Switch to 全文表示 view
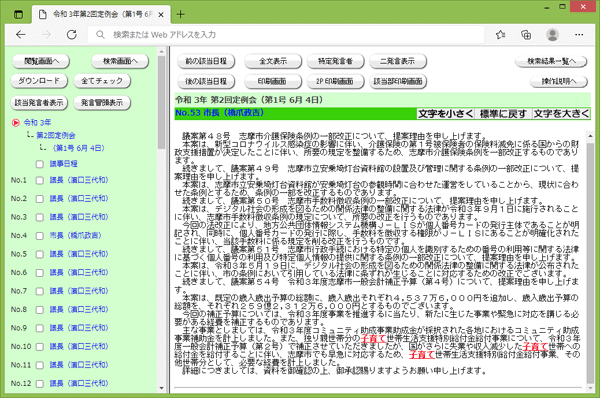The width and height of the screenshot is (600, 398). pos(273,61)
